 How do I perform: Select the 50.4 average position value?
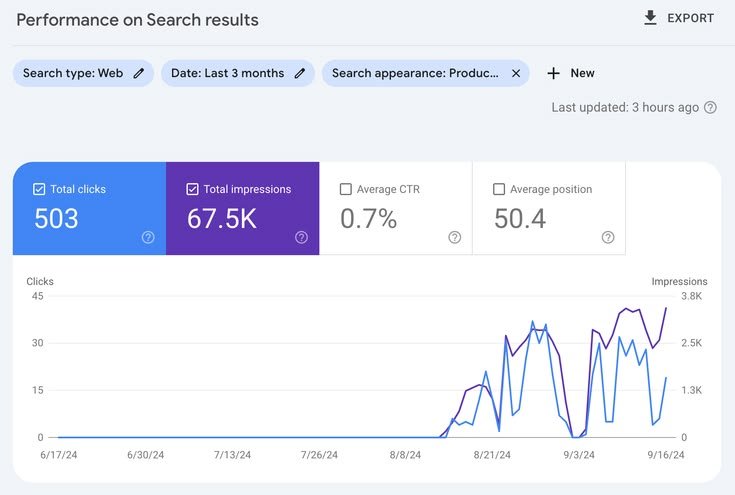[x=520, y=218]
